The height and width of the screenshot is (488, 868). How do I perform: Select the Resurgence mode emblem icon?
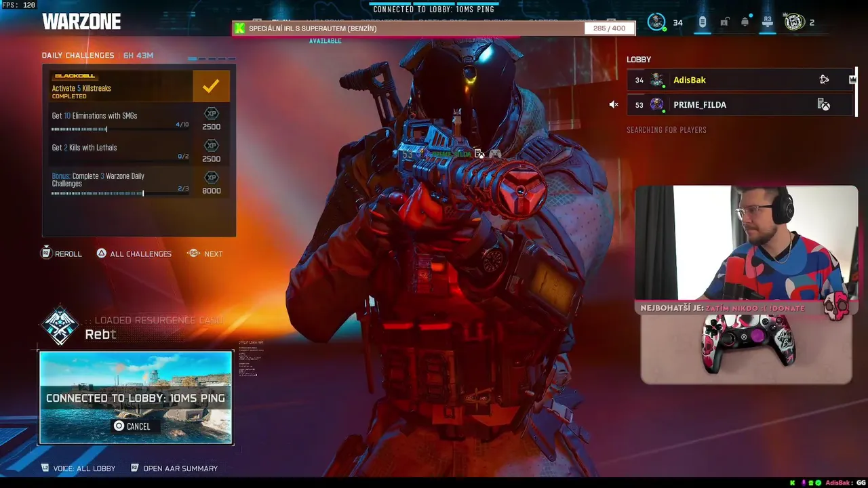60,326
